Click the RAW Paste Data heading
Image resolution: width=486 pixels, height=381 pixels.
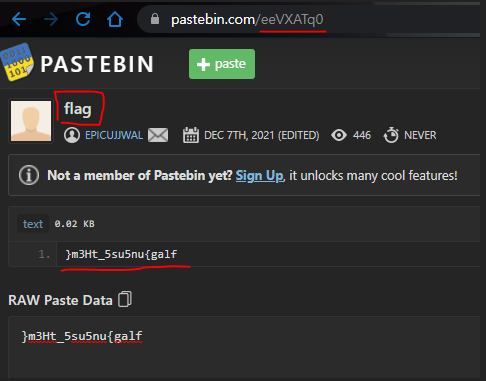point(60,300)
